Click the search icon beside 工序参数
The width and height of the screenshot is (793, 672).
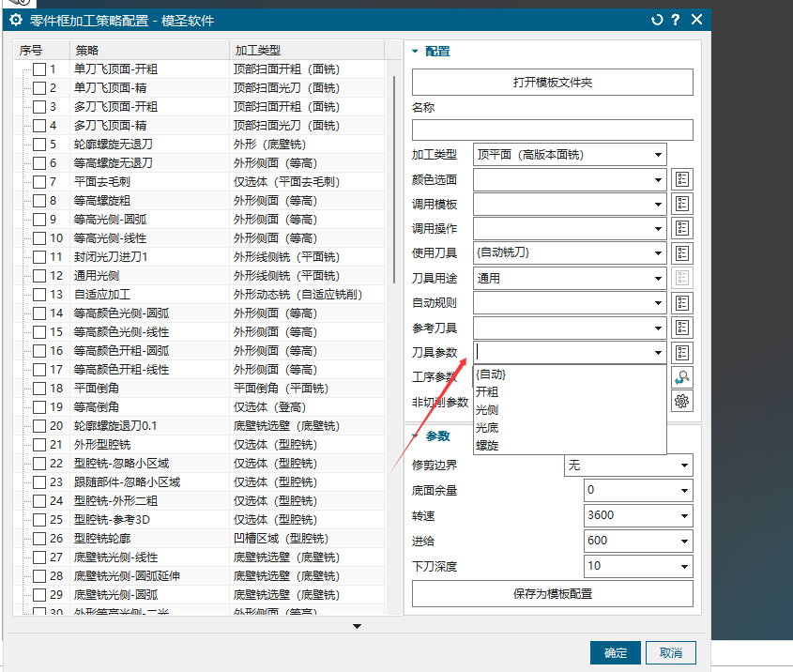[681, 377]
